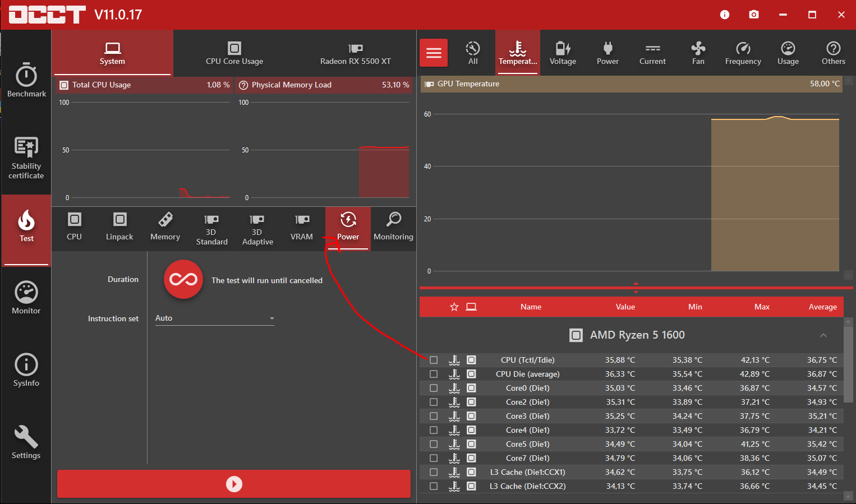
Task: Click the Physical Memory Load graph header
Action: coord(324,85)
